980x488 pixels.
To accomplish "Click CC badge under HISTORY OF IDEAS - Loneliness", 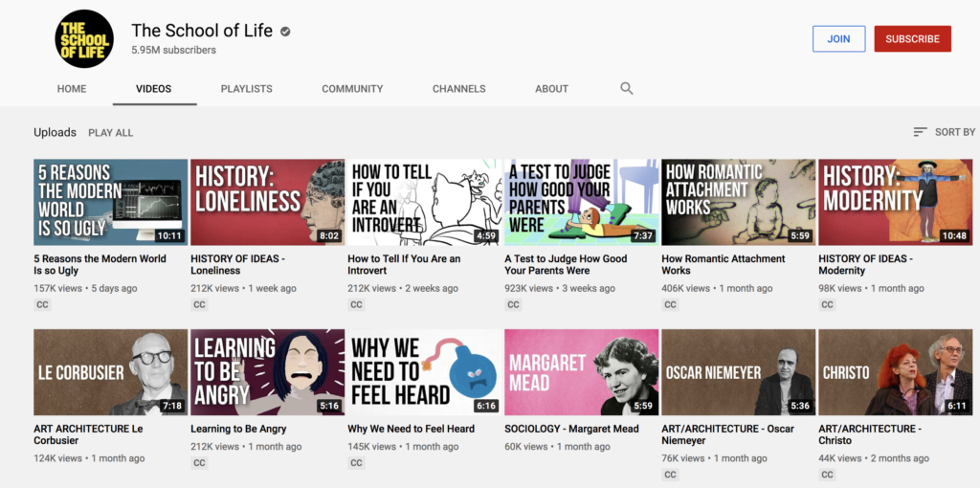I will tap(199, 305).
